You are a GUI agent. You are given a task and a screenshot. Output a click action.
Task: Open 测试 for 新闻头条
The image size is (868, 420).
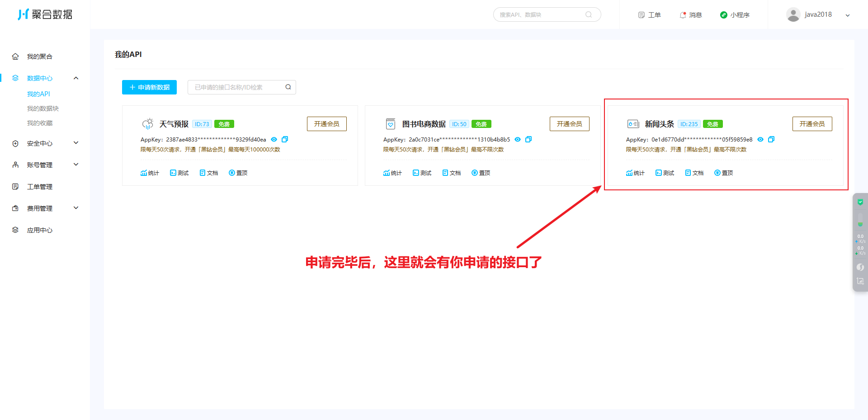pos(665,173)
